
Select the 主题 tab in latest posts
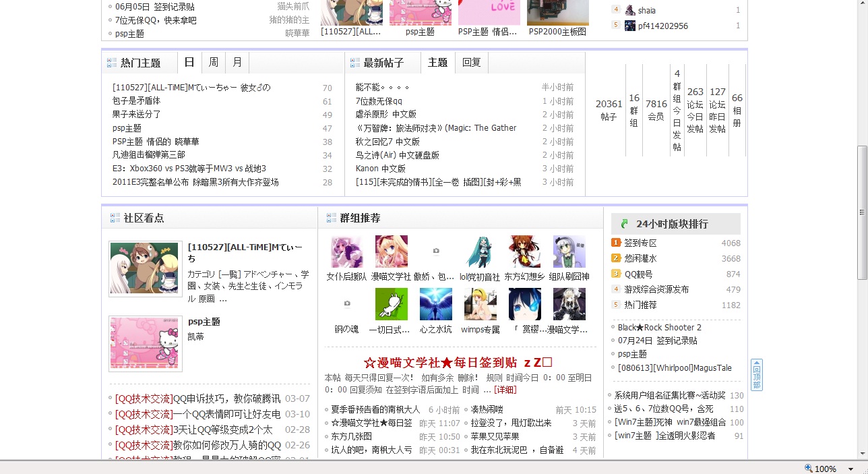(x=438, y=63)
